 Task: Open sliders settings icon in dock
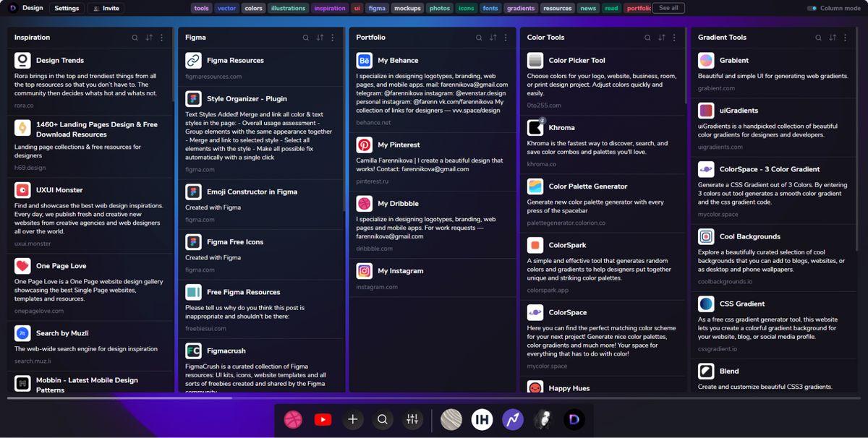tap(412, 419)
